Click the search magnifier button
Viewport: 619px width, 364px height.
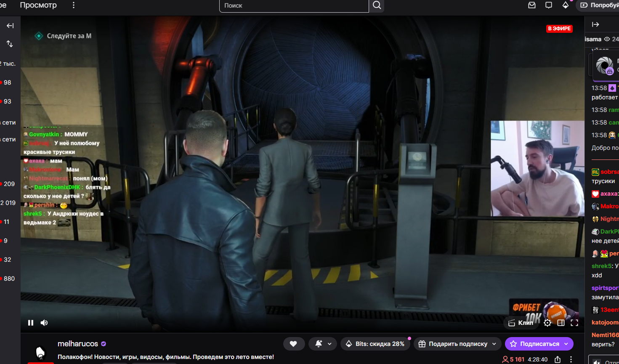377,5
